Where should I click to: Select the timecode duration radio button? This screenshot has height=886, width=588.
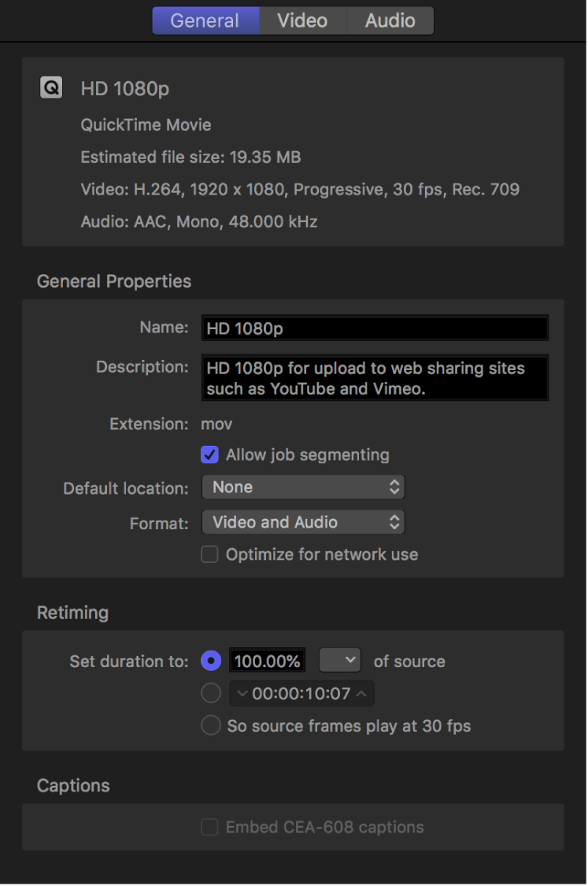pyautogui.click(x=210, y=693)
